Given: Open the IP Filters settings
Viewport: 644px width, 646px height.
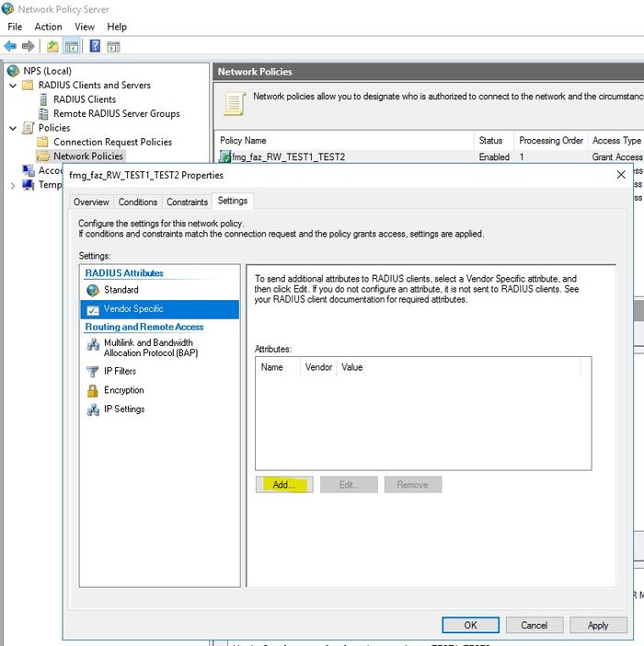Looking at the screenshot, I should point(120,372).
